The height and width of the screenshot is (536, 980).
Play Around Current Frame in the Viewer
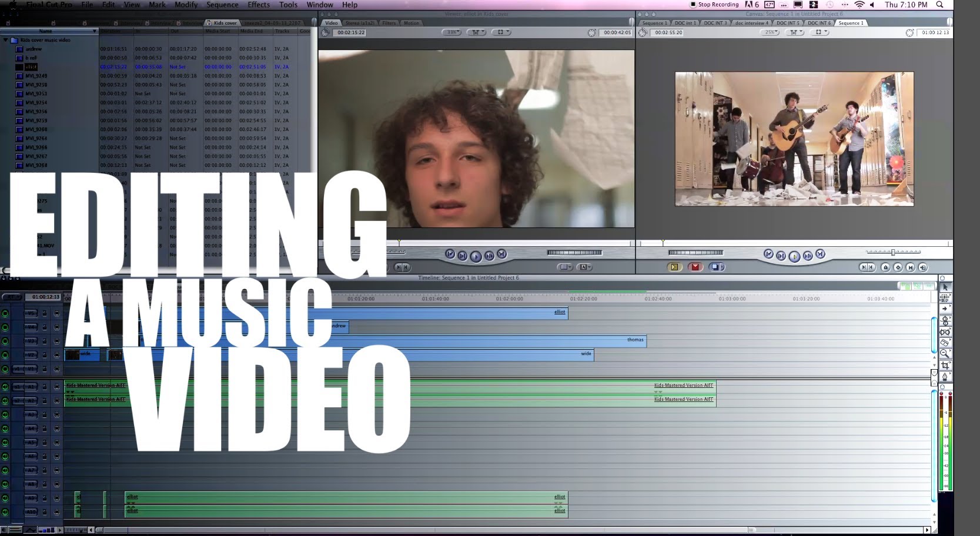click(489, 256)
